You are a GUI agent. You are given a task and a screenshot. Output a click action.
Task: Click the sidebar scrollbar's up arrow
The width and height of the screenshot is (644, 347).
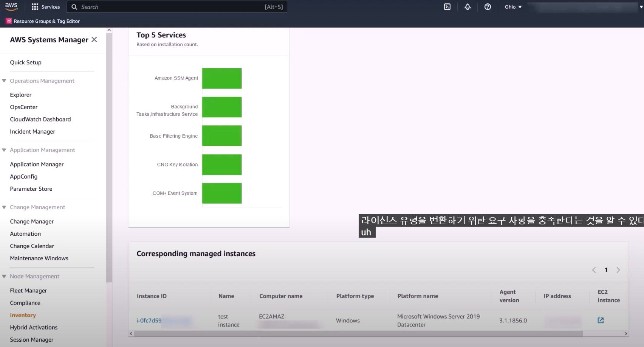point(109,30)
